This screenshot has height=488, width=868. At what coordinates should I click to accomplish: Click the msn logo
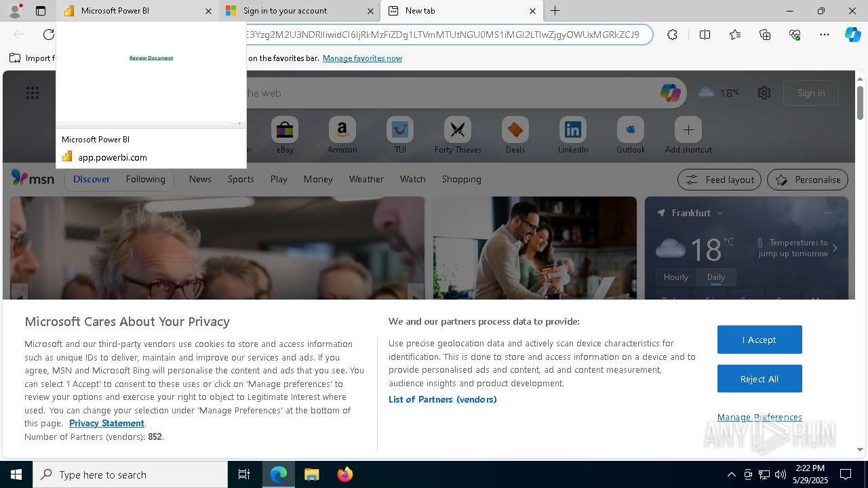(x=33, y=178)
